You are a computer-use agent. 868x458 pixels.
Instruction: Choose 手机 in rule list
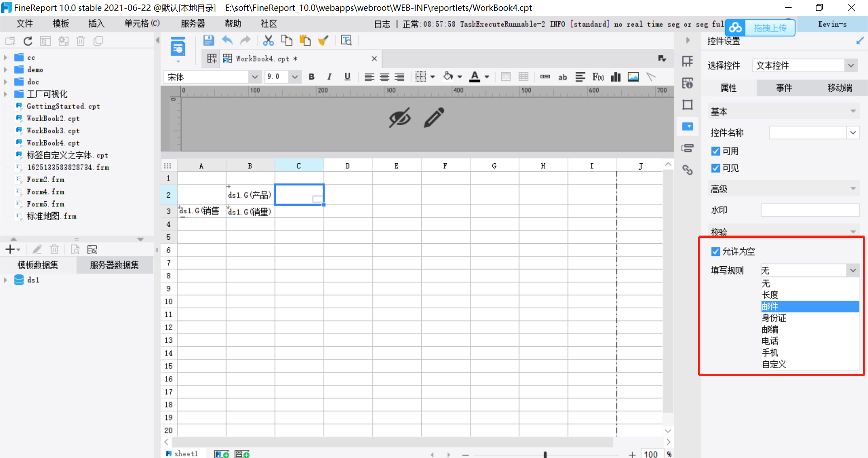pyautogui.click(x=810, y=353)
